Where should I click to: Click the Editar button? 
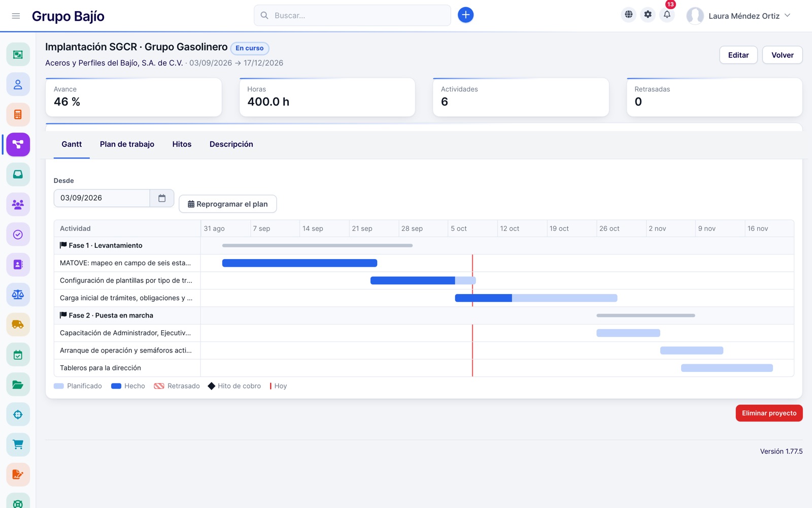[738, 55]
